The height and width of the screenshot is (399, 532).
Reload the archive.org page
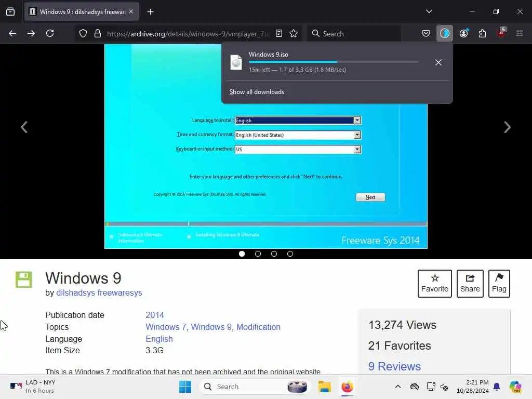[50, 33]
